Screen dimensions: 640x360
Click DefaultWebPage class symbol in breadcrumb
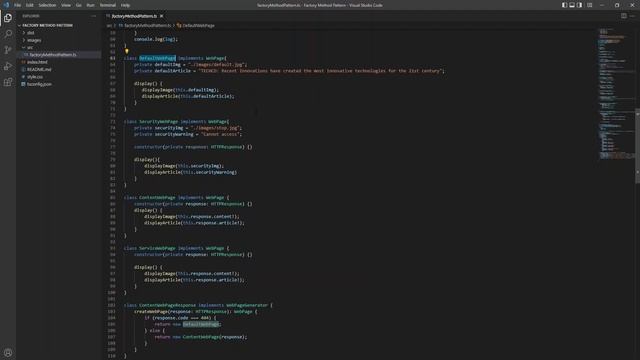(x=179, y=25)
